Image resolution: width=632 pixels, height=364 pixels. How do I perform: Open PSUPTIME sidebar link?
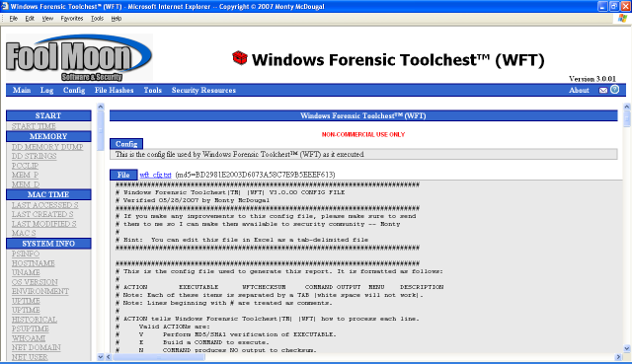point(31,328)
